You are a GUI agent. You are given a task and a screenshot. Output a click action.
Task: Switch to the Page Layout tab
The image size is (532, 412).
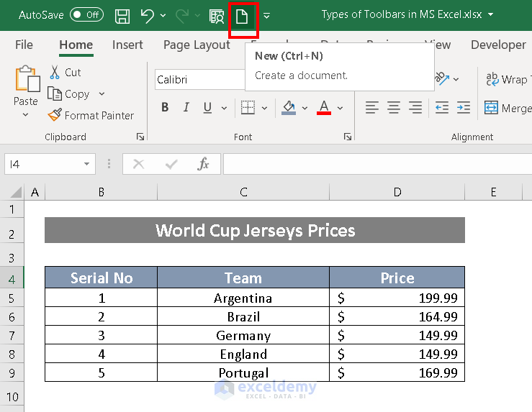[x=197, y=45]
